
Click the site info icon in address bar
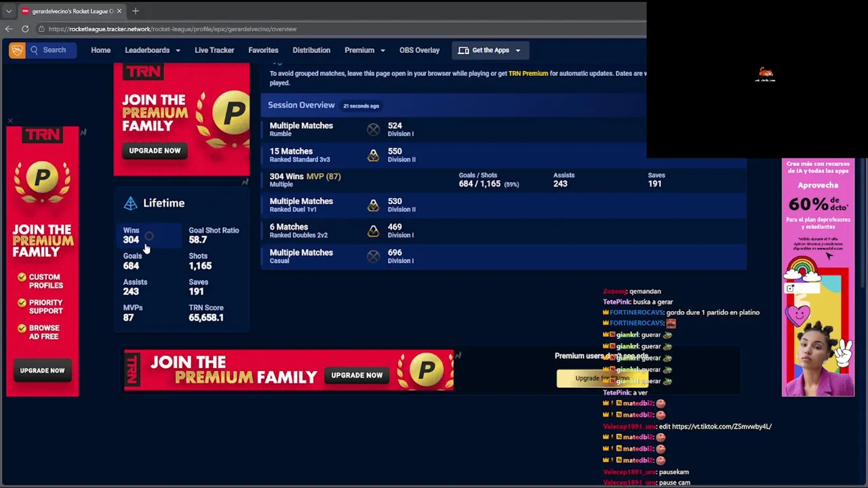41,29
